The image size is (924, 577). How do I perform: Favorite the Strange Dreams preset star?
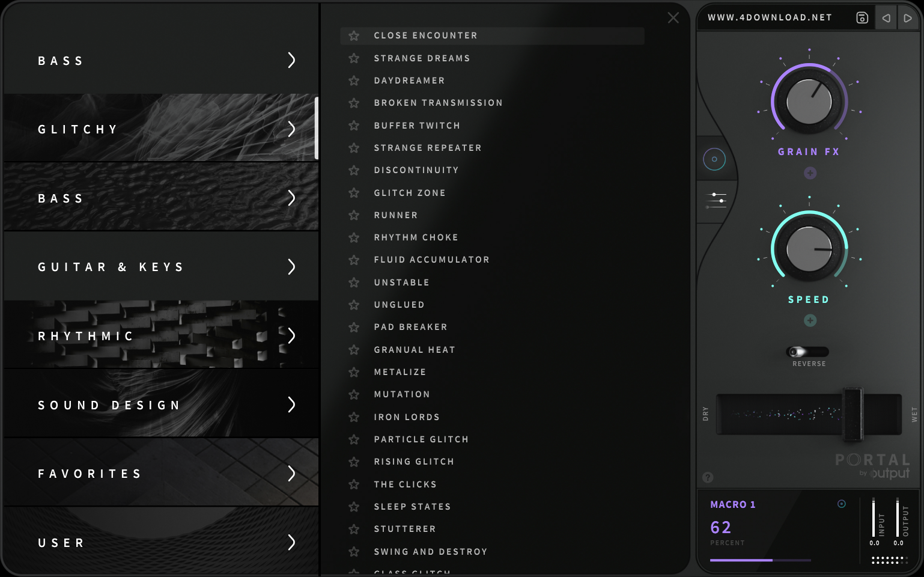click(354, 58)
